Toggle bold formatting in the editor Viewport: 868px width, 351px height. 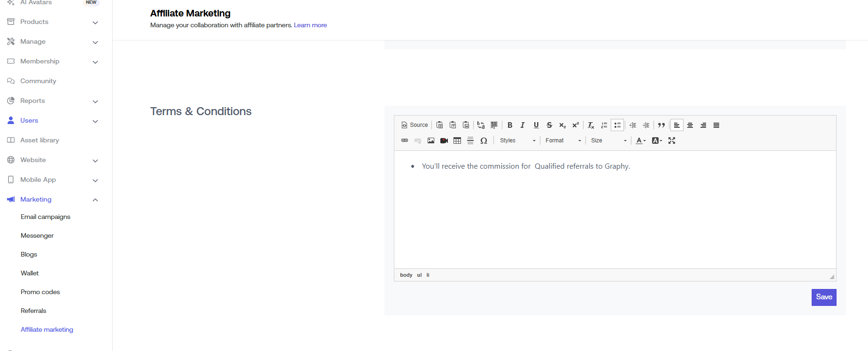[x=510, y=125]
